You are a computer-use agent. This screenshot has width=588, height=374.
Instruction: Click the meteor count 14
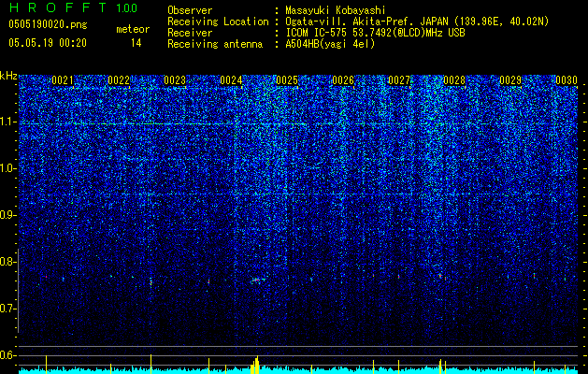pos(136,43)
